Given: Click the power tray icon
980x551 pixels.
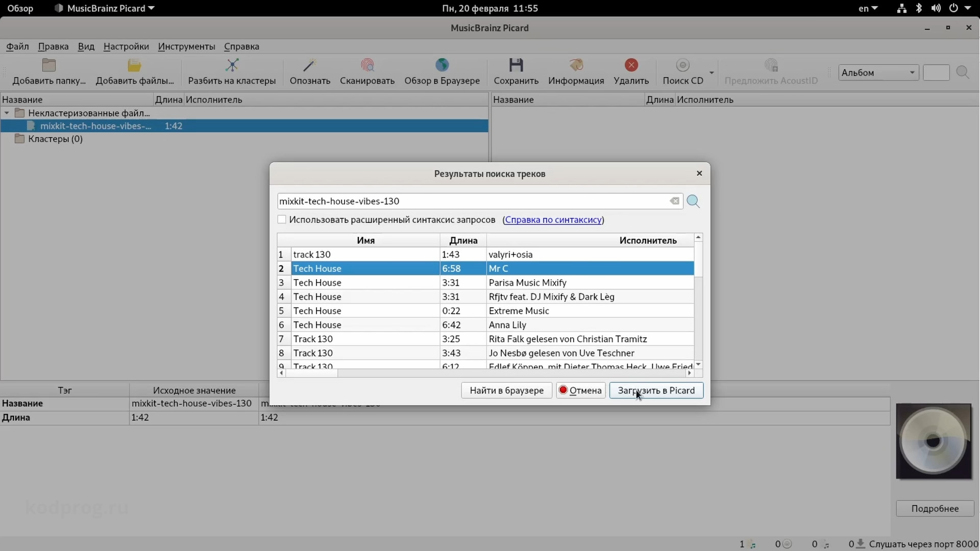Looking at the screenshot, I should [953, 8].
